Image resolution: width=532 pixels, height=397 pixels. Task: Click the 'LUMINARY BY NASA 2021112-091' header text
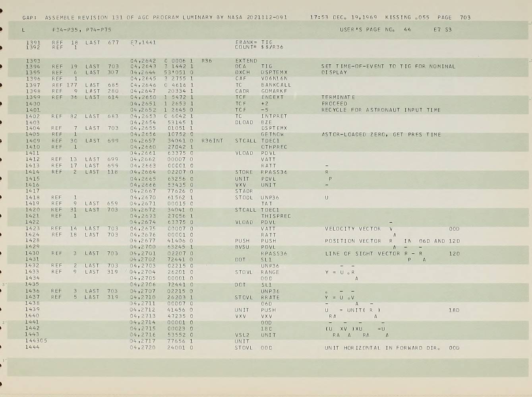pos(235,17)
